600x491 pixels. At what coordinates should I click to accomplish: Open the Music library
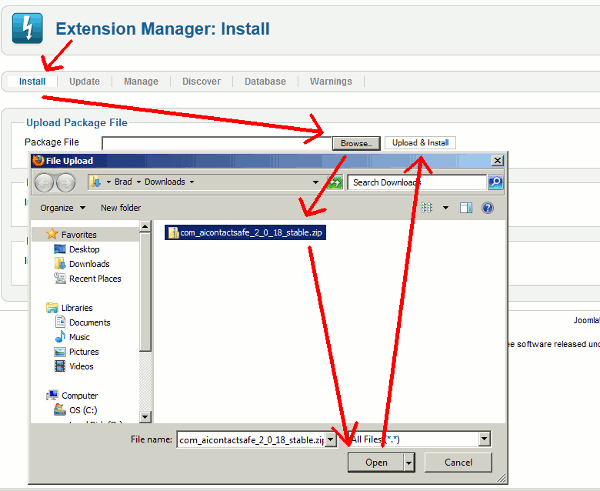point(79,337)
